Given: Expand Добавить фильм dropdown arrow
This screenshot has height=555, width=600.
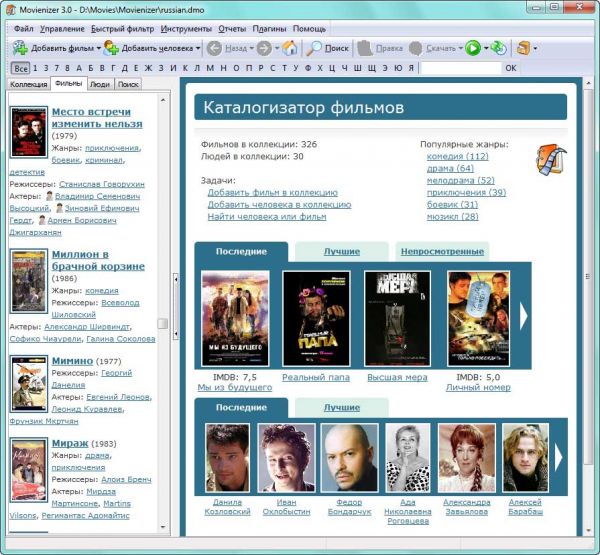Looking at the screenshot, I should pyautogui.click(x=99, y=48).
